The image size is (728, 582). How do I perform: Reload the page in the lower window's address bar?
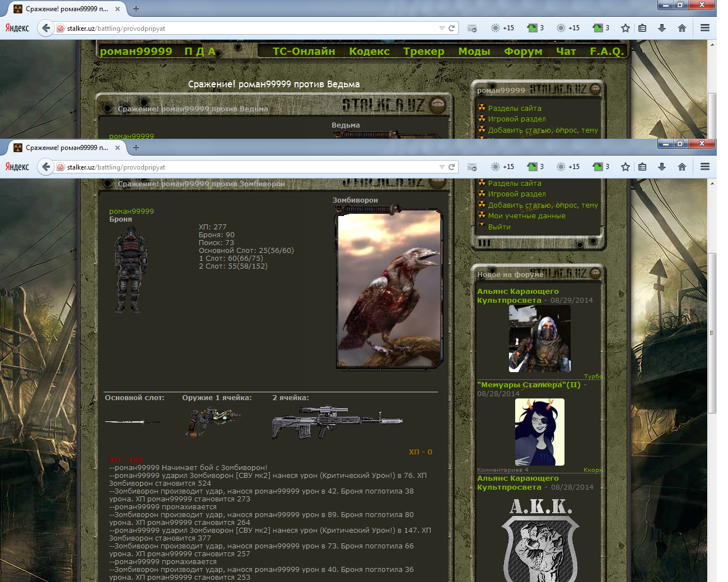coord(451,167)
